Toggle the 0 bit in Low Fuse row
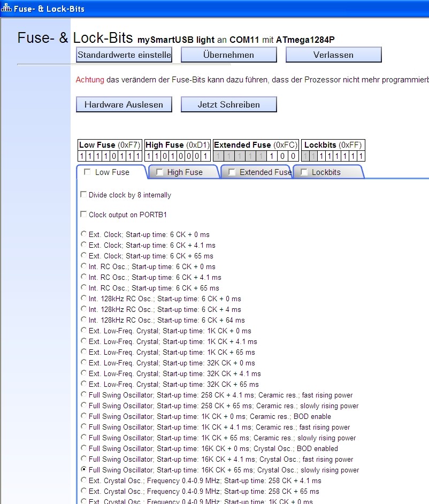The width and height of the screenshot is (429, 504). click(x=114, y=156)
